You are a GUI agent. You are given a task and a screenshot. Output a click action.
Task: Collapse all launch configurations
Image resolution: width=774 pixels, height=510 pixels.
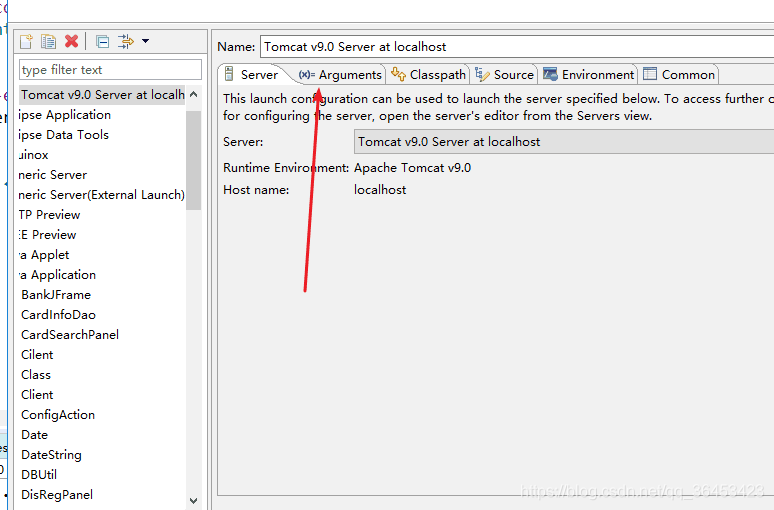coord(102,42)
